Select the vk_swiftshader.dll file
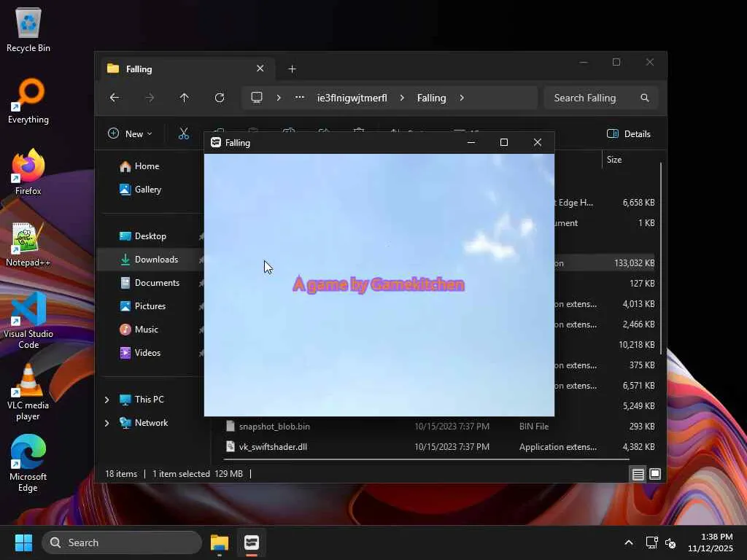The width and height of the screenshot is (747, 560). [x=273, y=447]
